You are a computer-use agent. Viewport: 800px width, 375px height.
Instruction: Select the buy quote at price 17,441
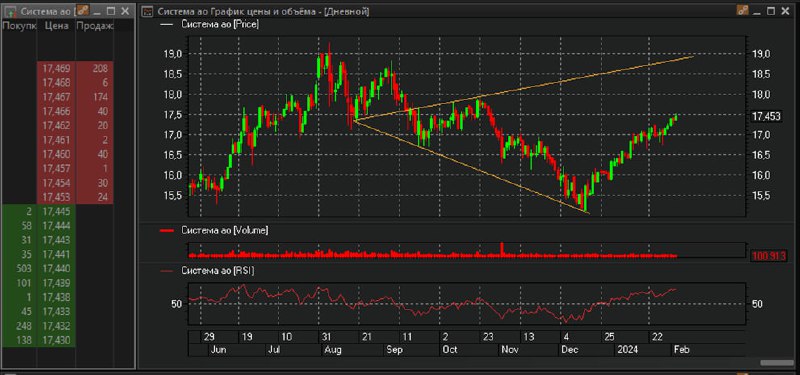(x=56, y=254)
